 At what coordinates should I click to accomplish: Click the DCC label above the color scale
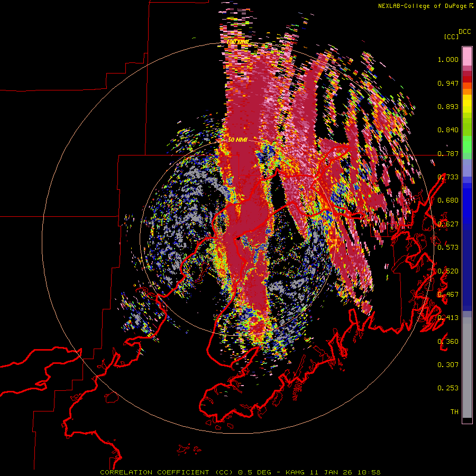(464, 32)
